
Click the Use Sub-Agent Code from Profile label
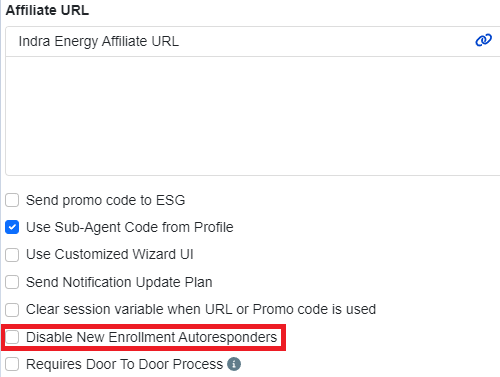point(130,227)
